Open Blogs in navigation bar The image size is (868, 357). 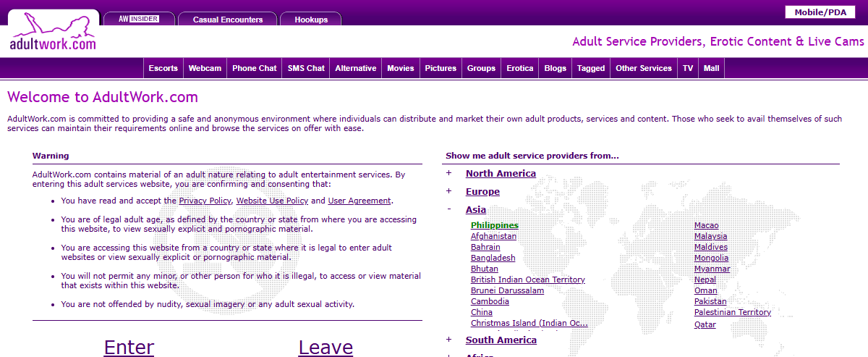(x=556, y=68)
